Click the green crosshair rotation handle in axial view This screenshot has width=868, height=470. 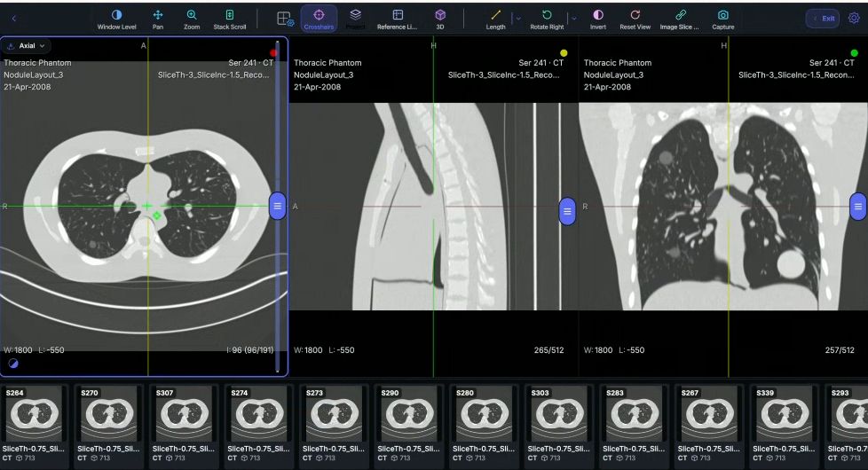[x=157, y=215]
